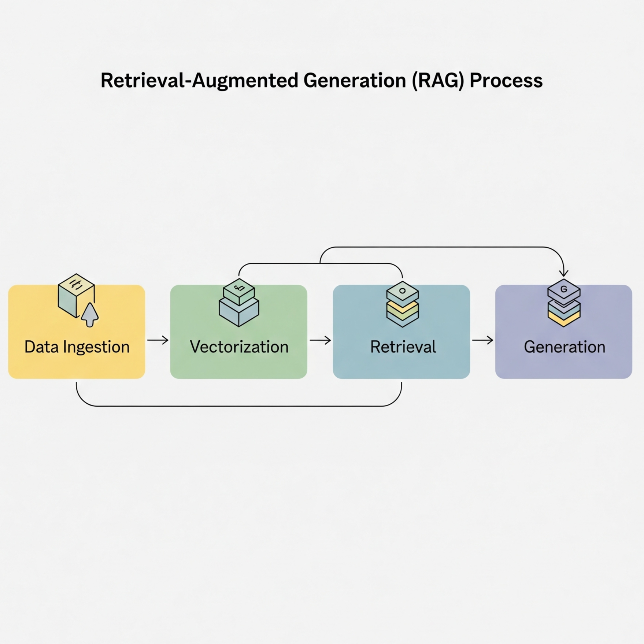The height and width of the screenshot is (644, 644).
Task: Click the "Generation" text label
Action: pyautogui.click(x=564, y=347)
